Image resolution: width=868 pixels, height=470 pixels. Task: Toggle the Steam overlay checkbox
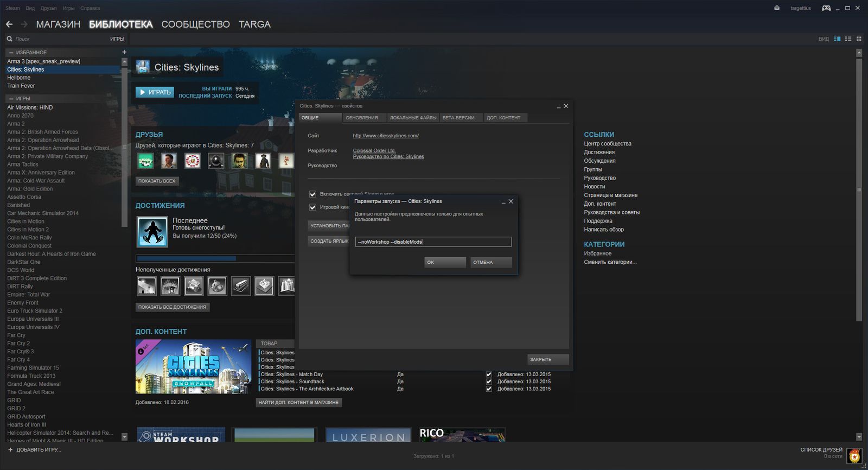click(312, 194)
